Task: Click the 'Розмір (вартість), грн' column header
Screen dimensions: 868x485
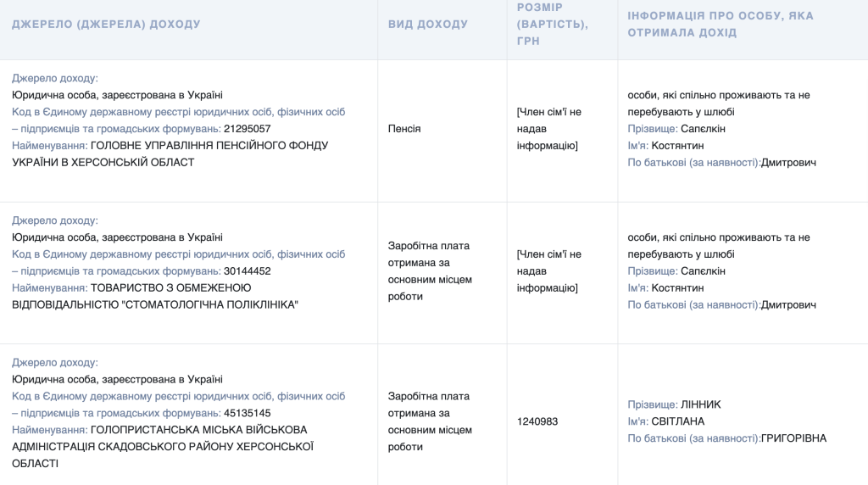Action: (553, 25)
